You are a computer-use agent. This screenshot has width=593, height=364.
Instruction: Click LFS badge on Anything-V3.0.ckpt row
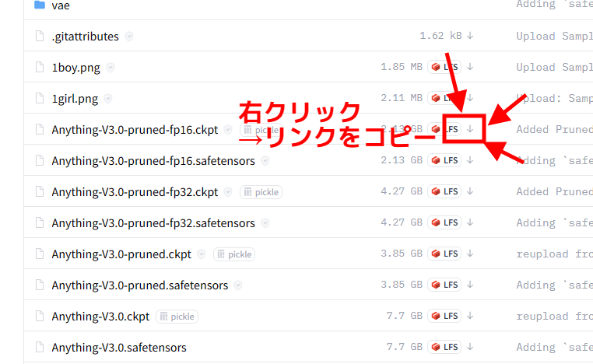pos(444,316)
